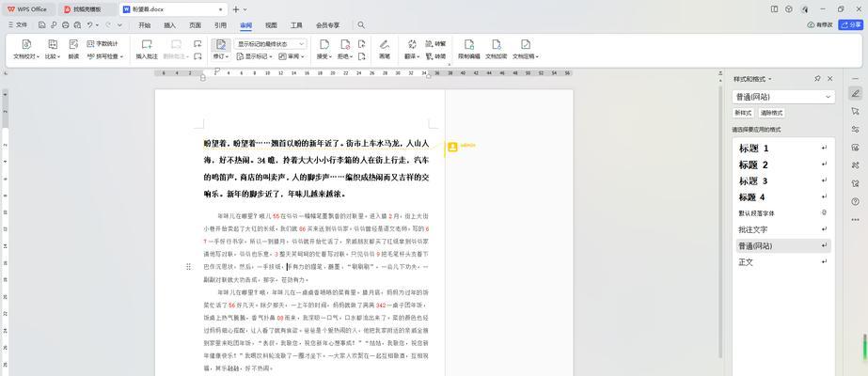Open the 会员专享 tab
The height and width of the screenshot is (376, 868).
click(327, 24)
